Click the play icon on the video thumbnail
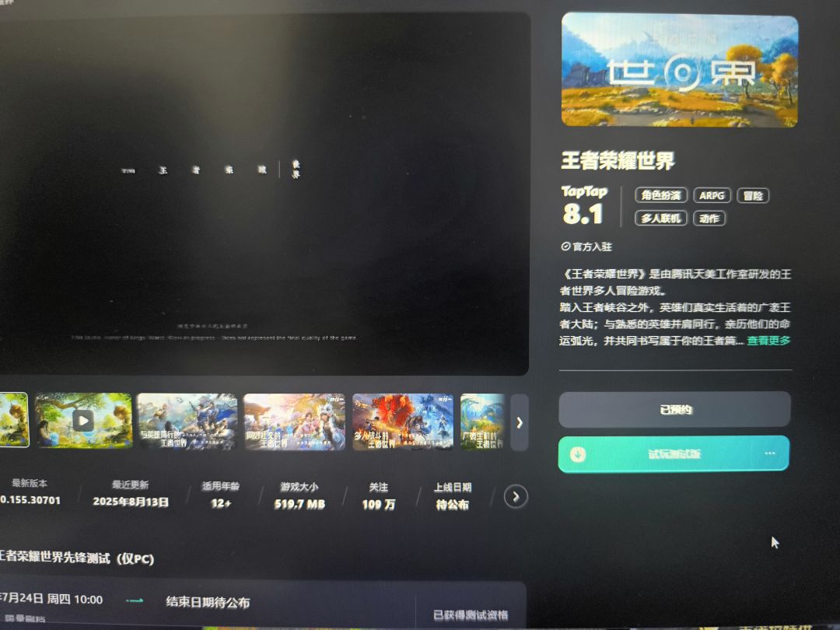840x630 pixels. pos(83,421)
